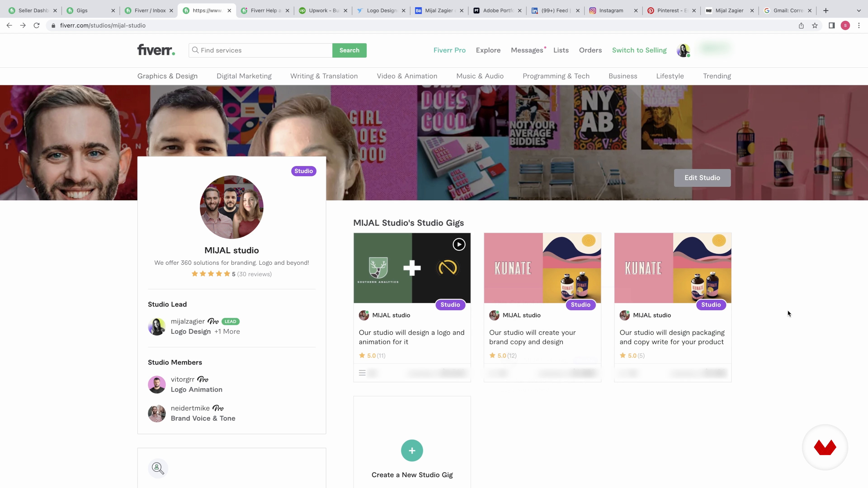
Task: Click hamburger menu icon on logo gig card
Action: pos(362,373)
